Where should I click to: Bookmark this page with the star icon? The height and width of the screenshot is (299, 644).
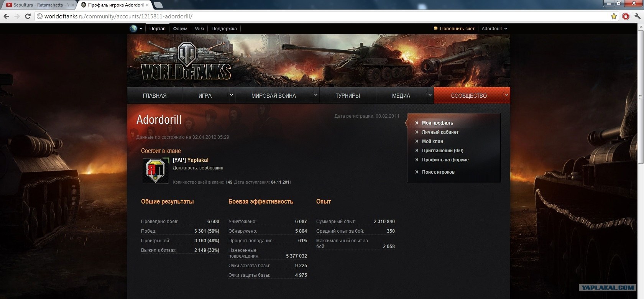point(614,16)
